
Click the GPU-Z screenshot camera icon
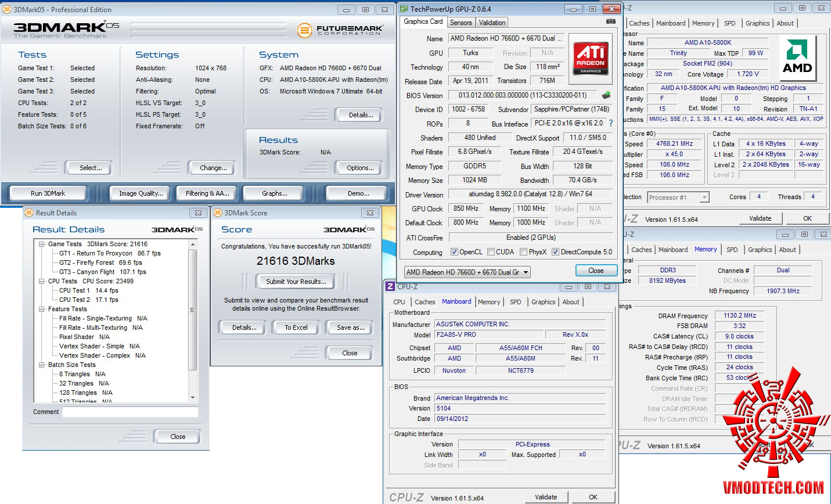coord(610,21)
